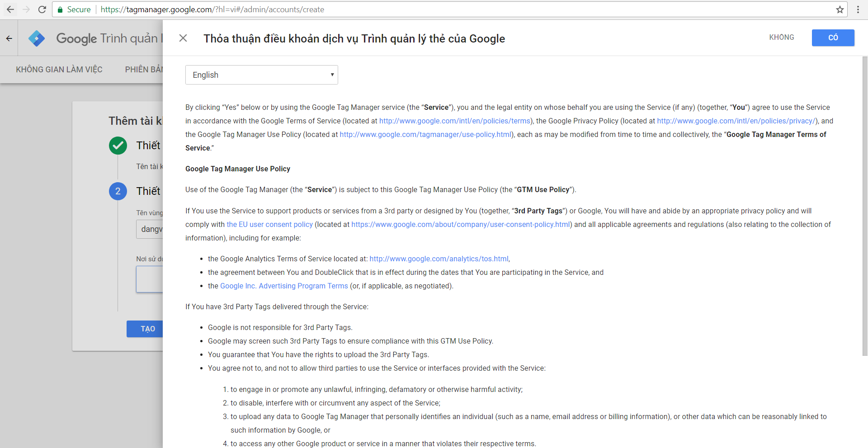Image resolution: width=868 pixels, height=448 pixels.
Task: Bookmark page with star icon
Action: [x=840, y=9]
